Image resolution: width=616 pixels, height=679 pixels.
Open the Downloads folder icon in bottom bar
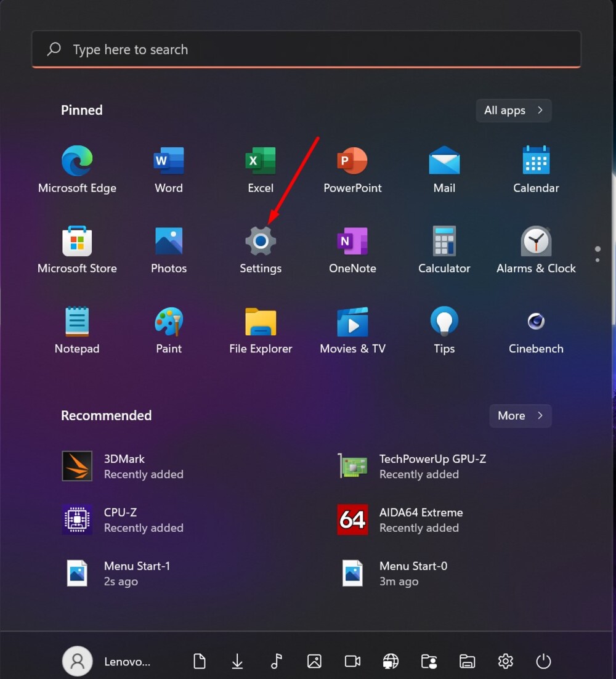237,661
